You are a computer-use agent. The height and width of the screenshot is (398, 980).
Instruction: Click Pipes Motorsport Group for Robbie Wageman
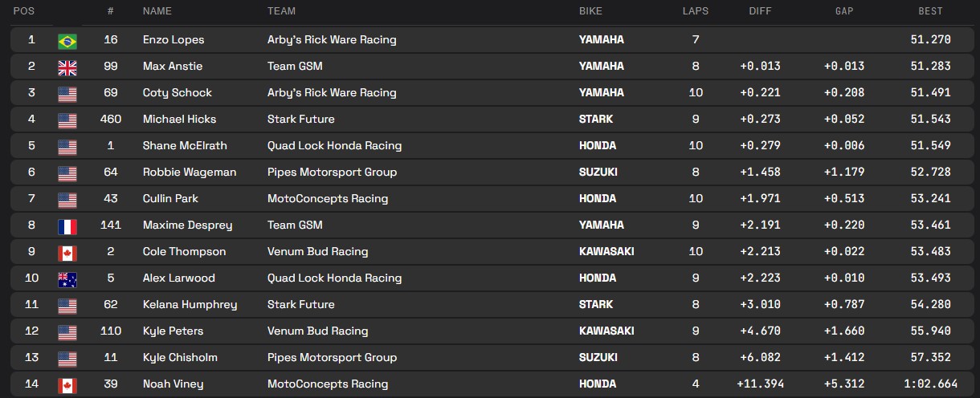[x=332, y=173]
